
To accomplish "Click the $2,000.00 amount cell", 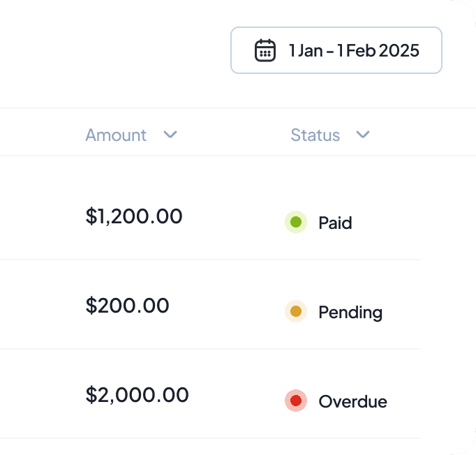I will point(137,395).
